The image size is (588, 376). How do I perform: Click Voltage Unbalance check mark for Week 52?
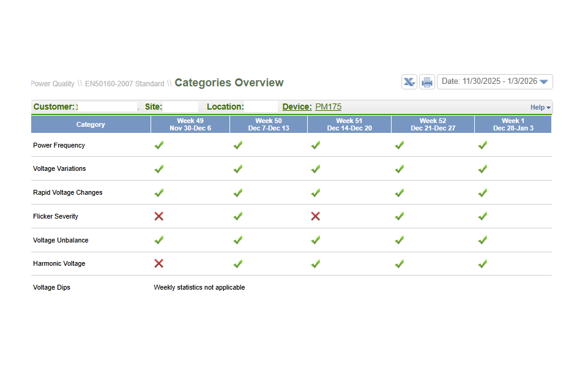400,240
